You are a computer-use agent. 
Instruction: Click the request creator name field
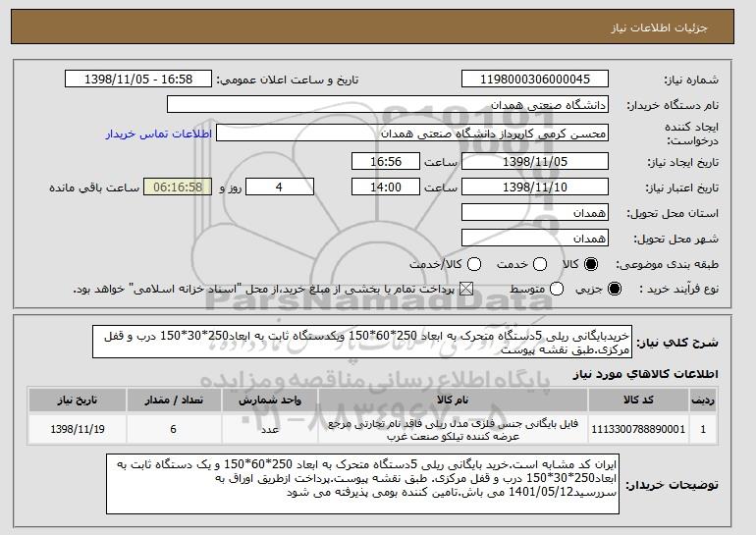pyautogui.click(x=412, y=134)
